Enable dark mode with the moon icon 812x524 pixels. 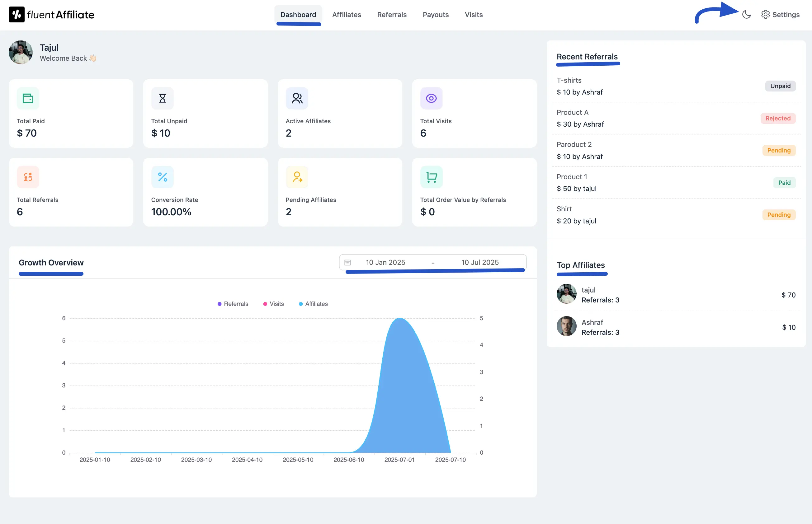746,15
